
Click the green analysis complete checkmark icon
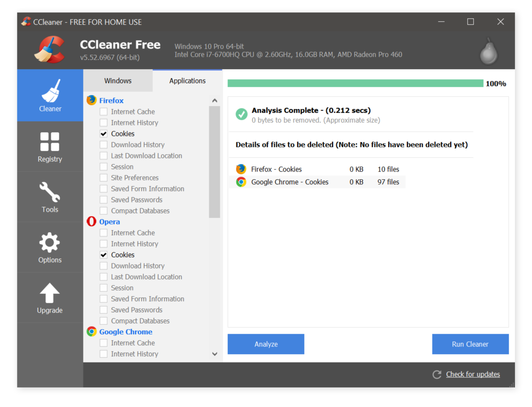tap(241, 114)
